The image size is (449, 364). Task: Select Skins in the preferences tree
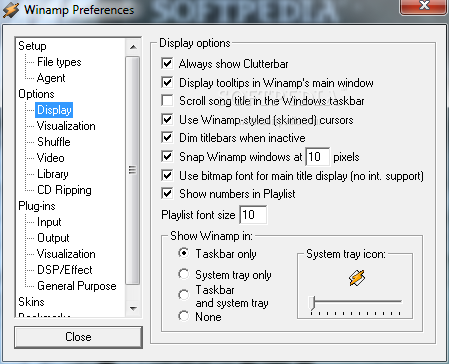tap(31, 302)
